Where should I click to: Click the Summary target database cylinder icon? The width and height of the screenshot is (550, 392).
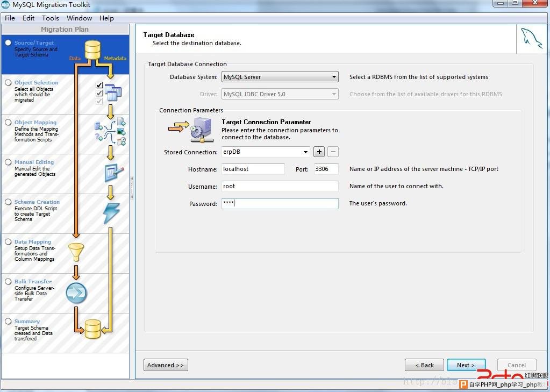point(92,329)
